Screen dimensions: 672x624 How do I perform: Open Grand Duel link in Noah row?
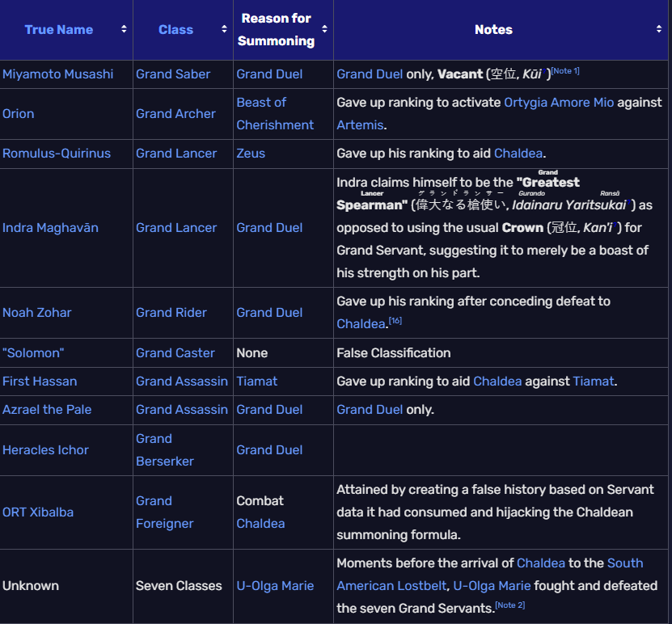pyautogui.click(x=269, y=313)
